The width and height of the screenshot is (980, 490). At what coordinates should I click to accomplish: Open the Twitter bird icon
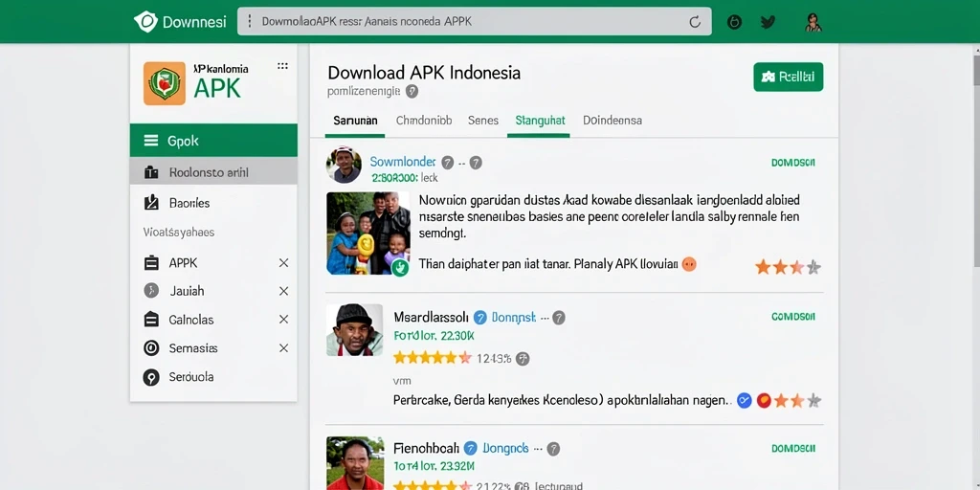tap(768, 22)
